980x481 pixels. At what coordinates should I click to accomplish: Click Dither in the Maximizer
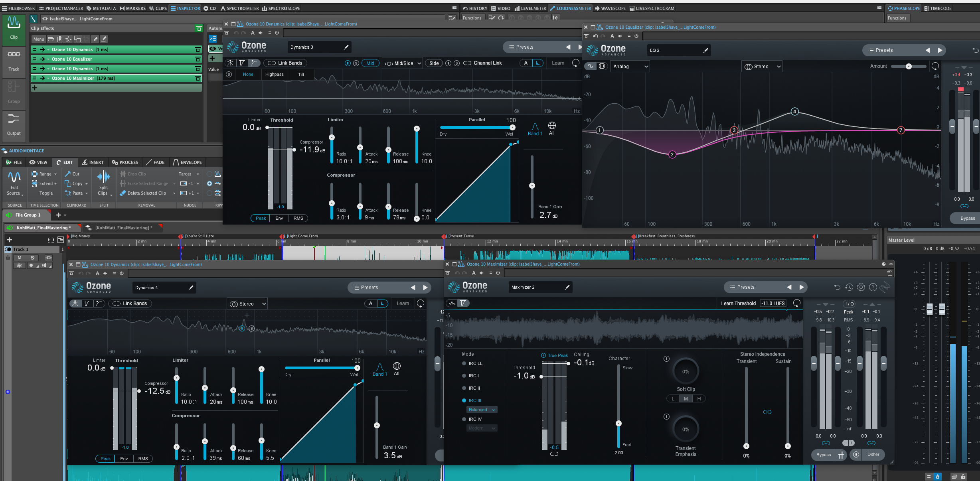pos(873,454)
